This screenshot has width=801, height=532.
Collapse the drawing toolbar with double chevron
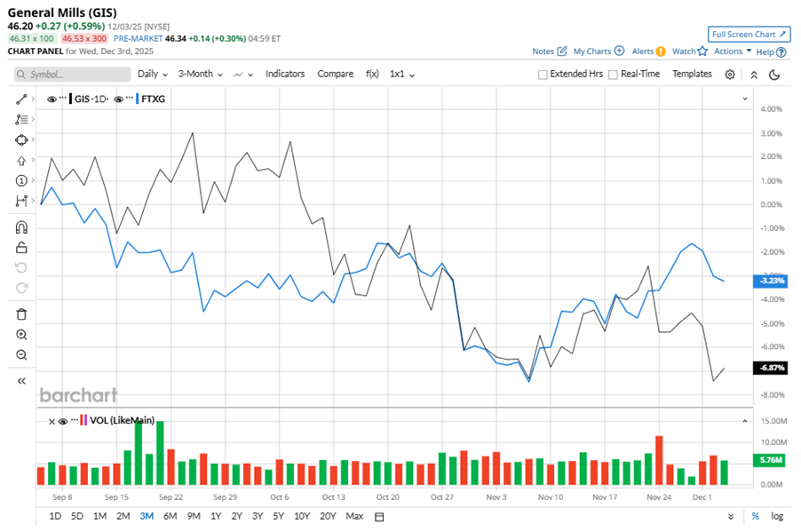point(21,381)
